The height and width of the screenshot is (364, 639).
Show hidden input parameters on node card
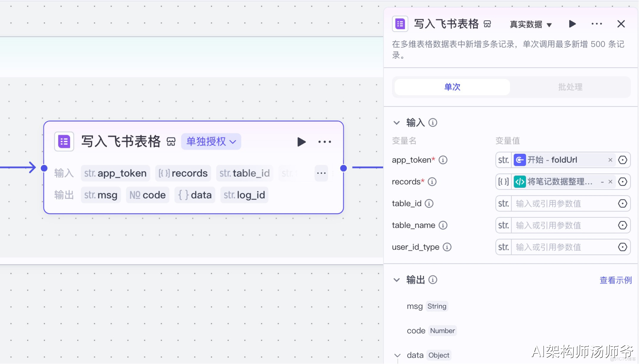[x=321, y=173]
